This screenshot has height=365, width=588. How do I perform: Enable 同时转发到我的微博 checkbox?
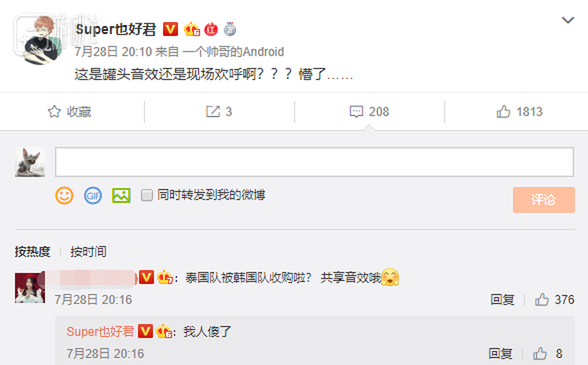147,195
